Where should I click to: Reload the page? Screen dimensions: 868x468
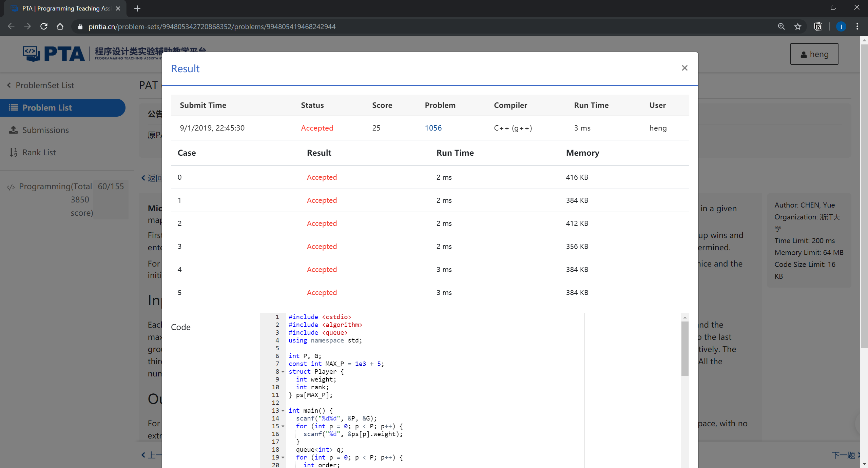[x=44, y=26]
